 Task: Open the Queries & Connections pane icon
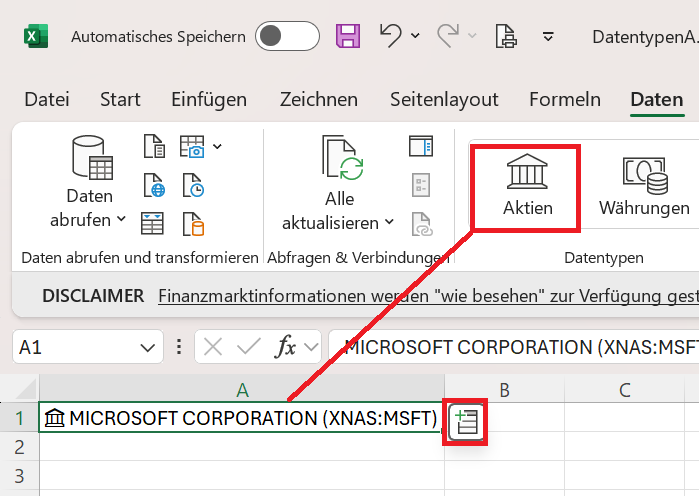click(x=421, y=146)
